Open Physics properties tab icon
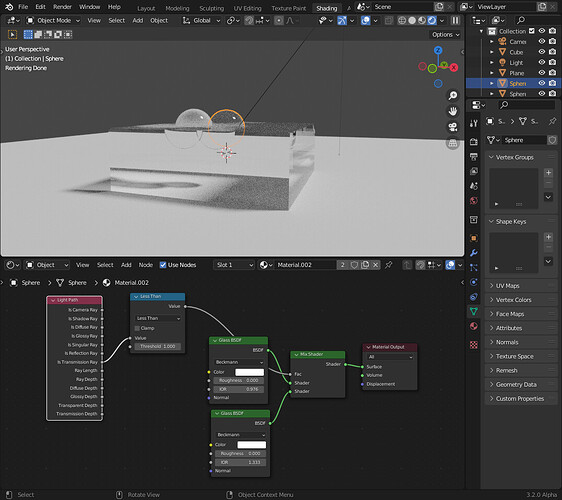 [473, 282]
